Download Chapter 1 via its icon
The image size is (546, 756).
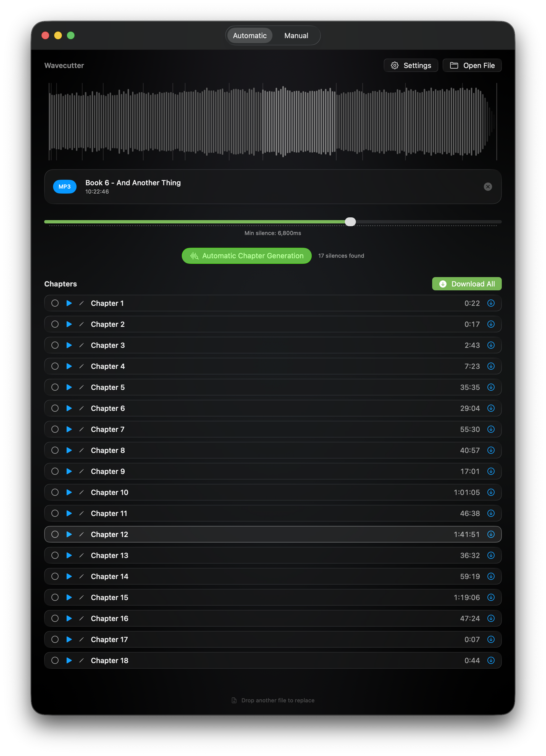pos(491,303)
